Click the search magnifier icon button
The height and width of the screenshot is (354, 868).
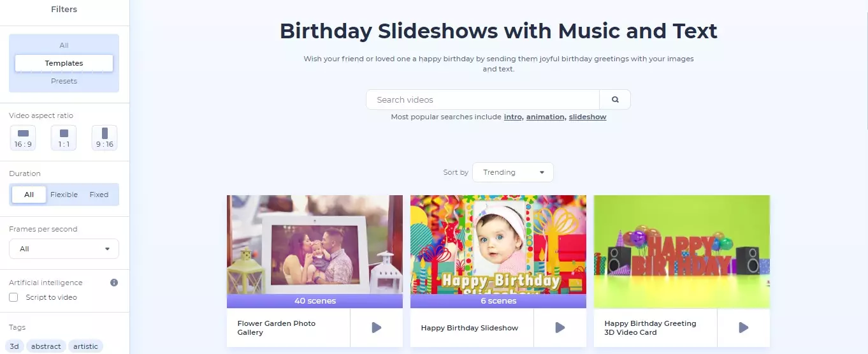point(615,100)
